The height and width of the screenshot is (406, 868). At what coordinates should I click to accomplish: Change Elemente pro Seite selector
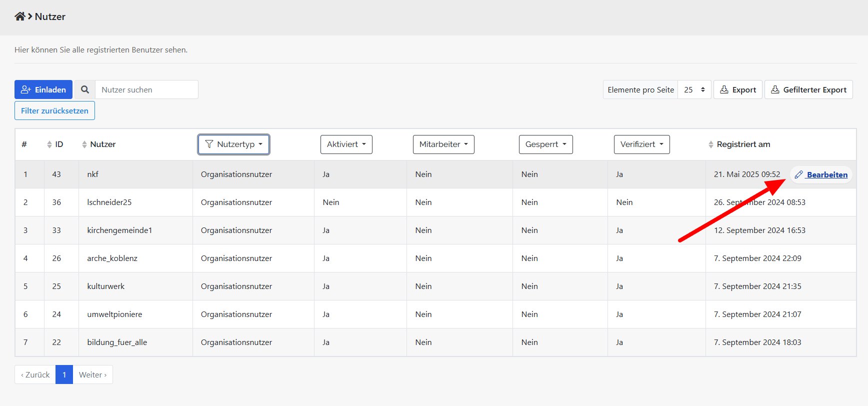[694, 89]
